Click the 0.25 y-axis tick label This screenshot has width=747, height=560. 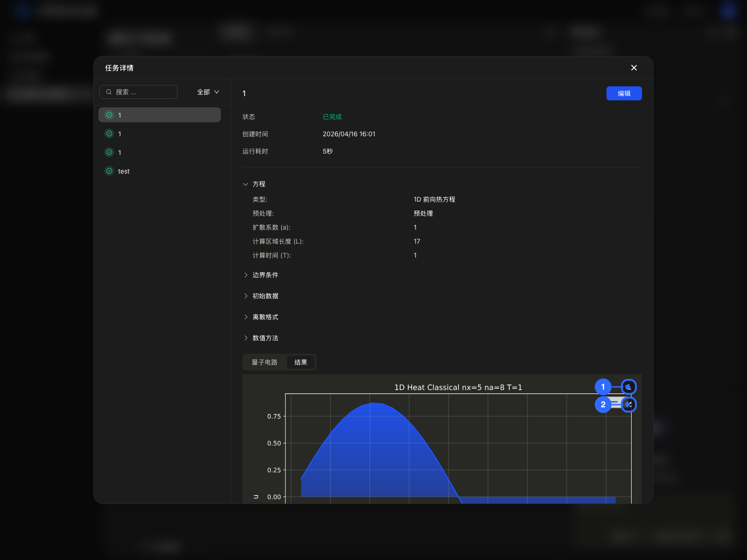tap(274, 470)
